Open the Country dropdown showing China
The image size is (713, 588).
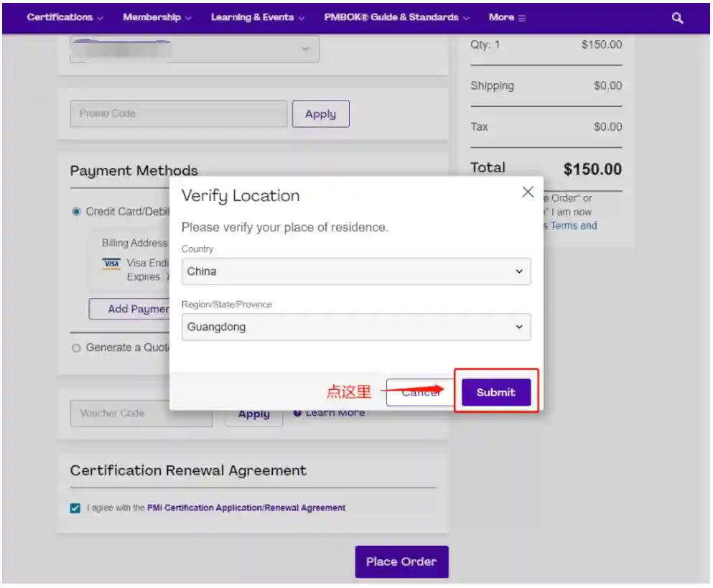pyautogui.click(x=355, y=272)
